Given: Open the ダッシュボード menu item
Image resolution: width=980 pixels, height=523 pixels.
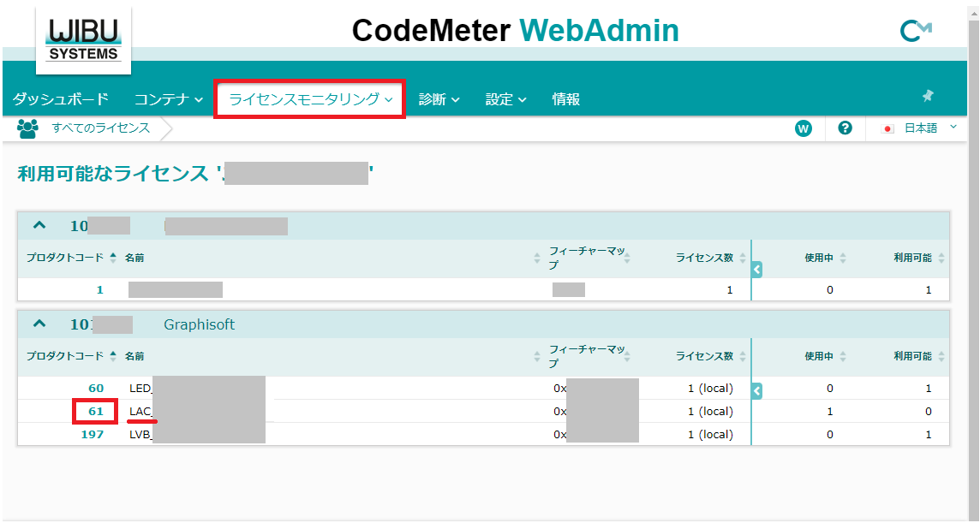Looking at the screenshot, I should (61, 98).
